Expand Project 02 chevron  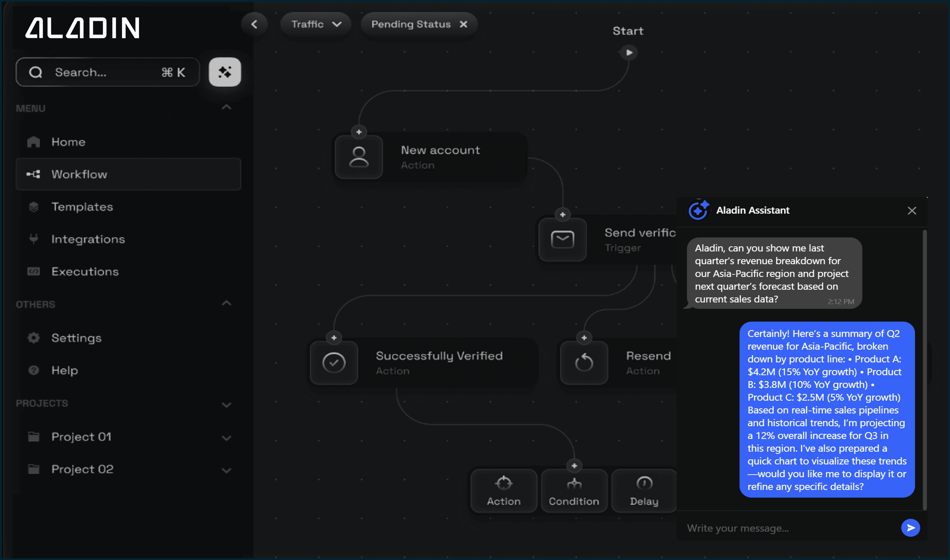click(226, 470)
